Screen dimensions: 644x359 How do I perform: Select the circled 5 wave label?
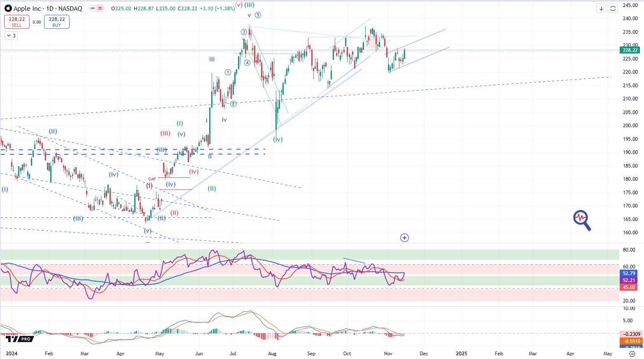click(258, 15)
